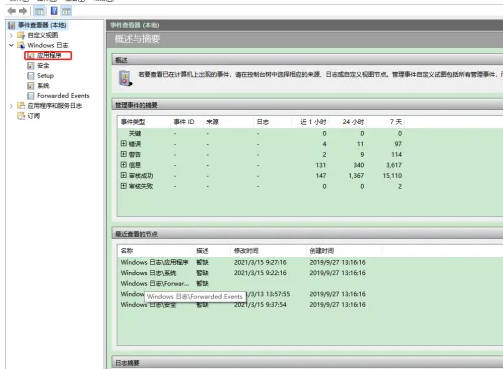Click the blue Help toolbar icon

coord(54,11)
